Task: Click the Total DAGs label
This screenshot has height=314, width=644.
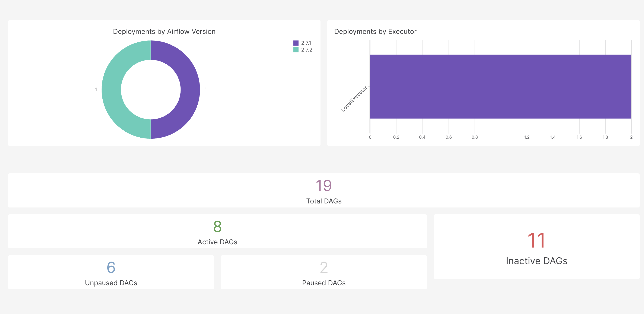Action: click(x=323, y=201)
